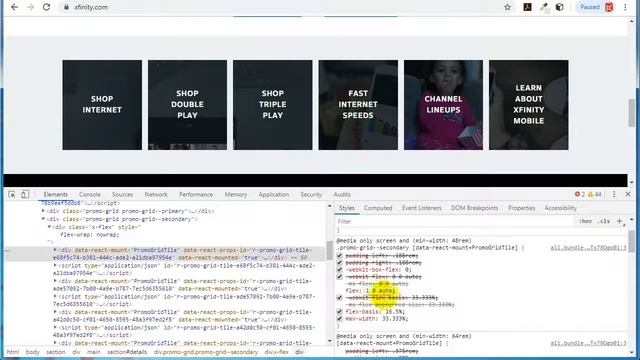Switch to the Sources tab
The width and height of the screenshot is (640, 360).
(122, 194)
